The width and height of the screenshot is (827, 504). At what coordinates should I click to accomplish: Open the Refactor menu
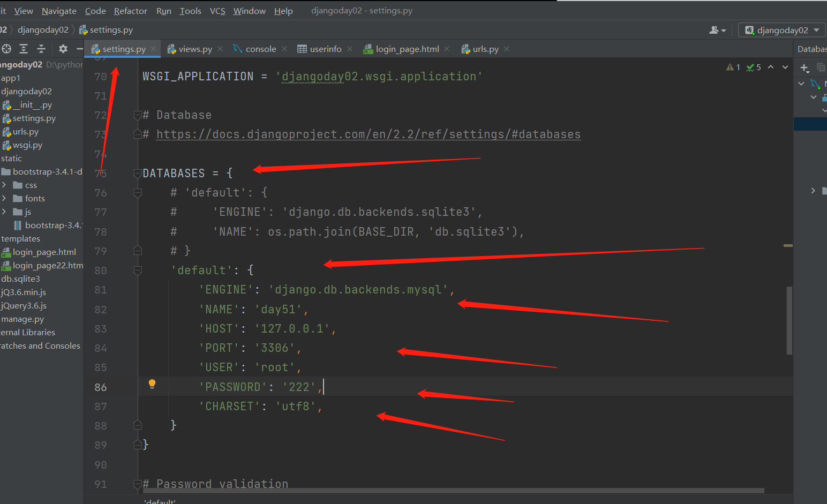[x=131, y=11]
